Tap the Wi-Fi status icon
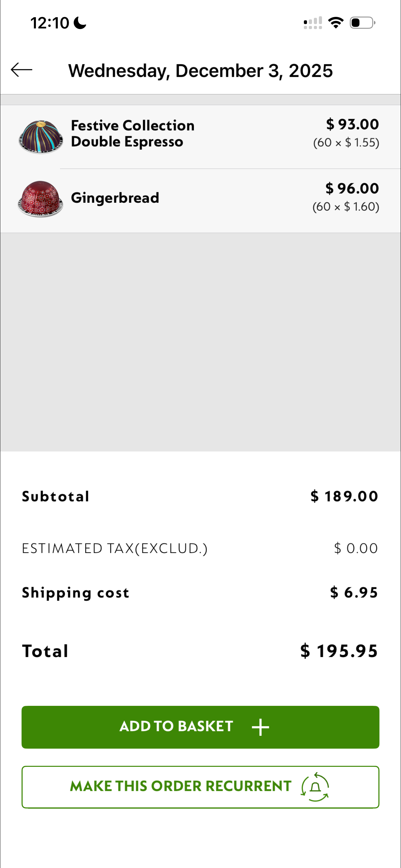 click(336, 23)
